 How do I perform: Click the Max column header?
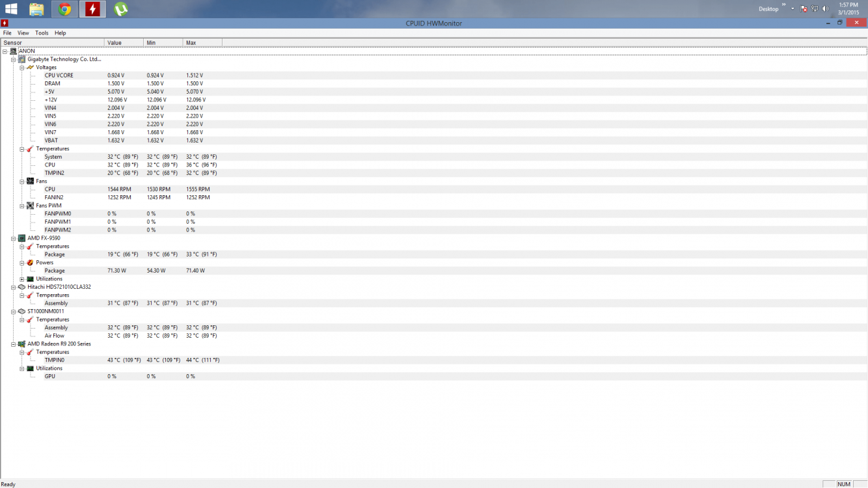point(202,42)
